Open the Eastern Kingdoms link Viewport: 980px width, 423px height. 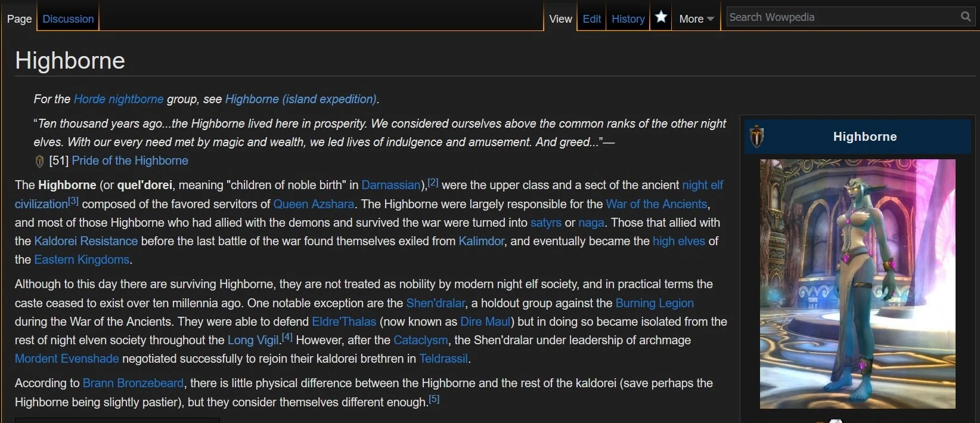82,260
